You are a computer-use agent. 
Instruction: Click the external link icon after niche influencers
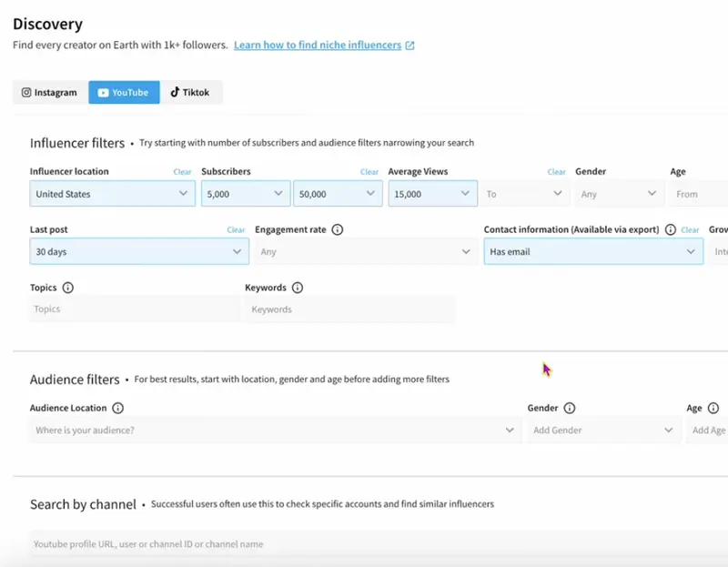[x=409, y=46]
